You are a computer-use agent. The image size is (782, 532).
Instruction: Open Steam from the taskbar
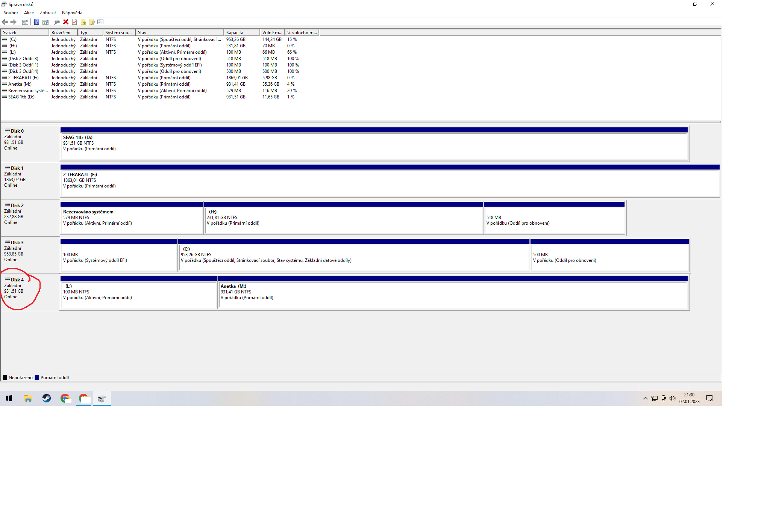coord(47,398)
